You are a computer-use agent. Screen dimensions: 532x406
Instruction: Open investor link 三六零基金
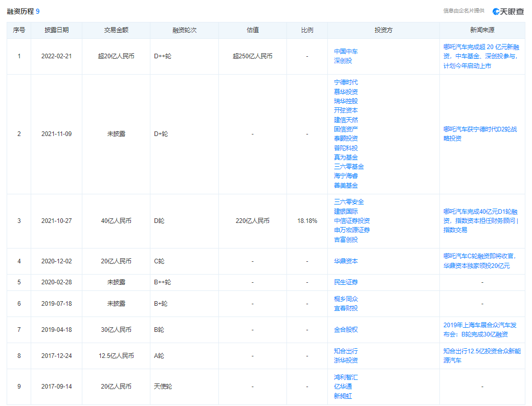click(349, 167)
